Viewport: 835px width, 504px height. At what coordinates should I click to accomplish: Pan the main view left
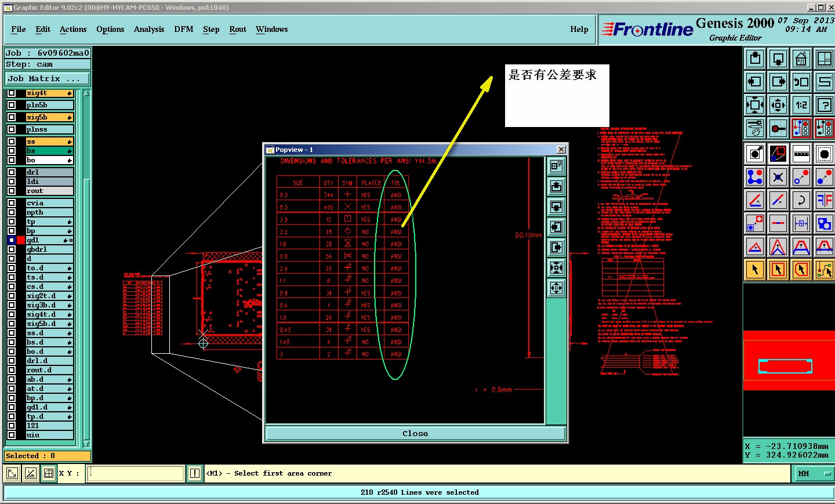click(x=755, y=82)
